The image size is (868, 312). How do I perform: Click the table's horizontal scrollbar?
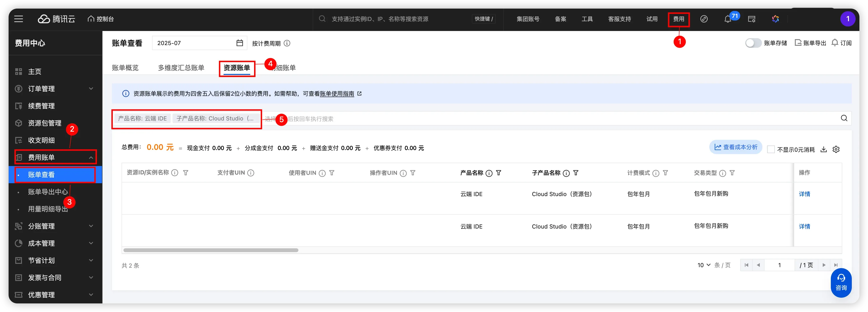click(211, 250)
